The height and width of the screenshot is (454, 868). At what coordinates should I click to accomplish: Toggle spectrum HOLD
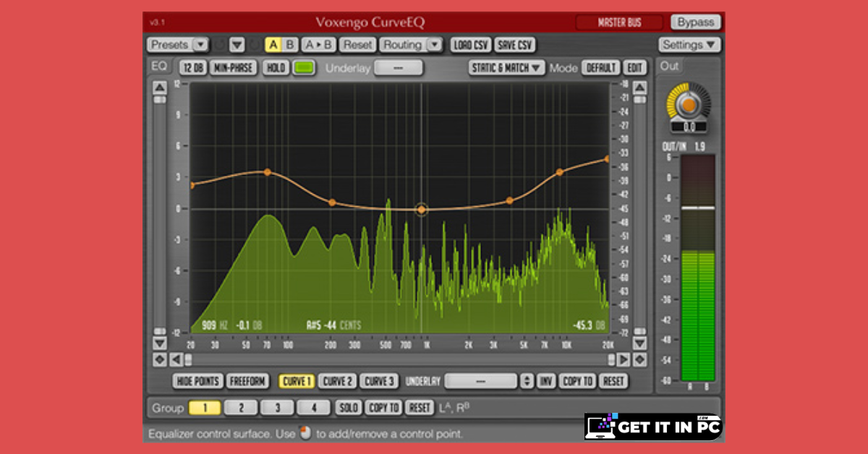[x=276, y=68]
